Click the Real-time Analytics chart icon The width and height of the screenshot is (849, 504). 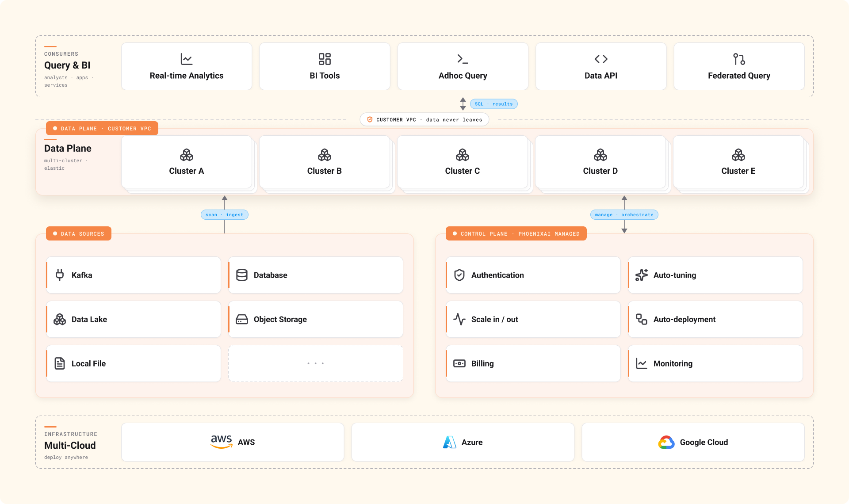(x=187, y=59)
